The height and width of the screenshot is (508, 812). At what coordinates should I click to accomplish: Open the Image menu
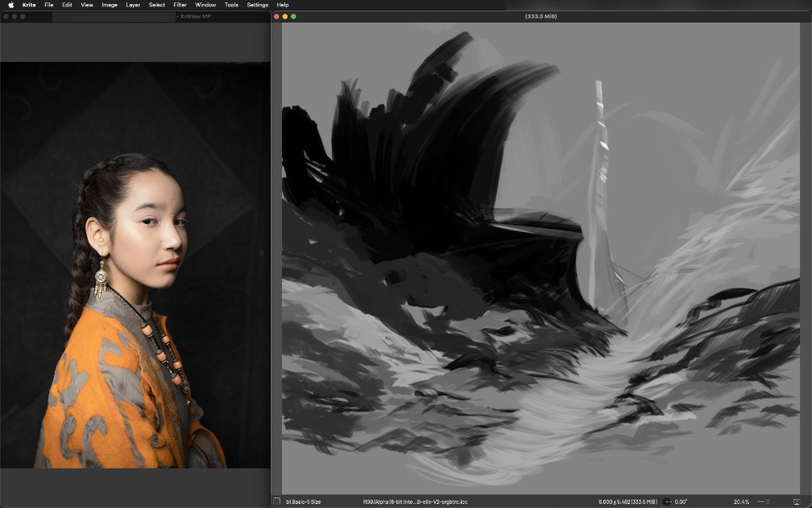point(110,5)
